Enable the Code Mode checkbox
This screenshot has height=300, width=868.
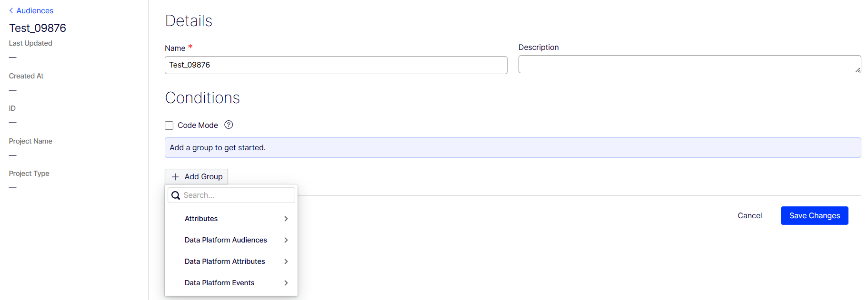(x=169, y=126)
